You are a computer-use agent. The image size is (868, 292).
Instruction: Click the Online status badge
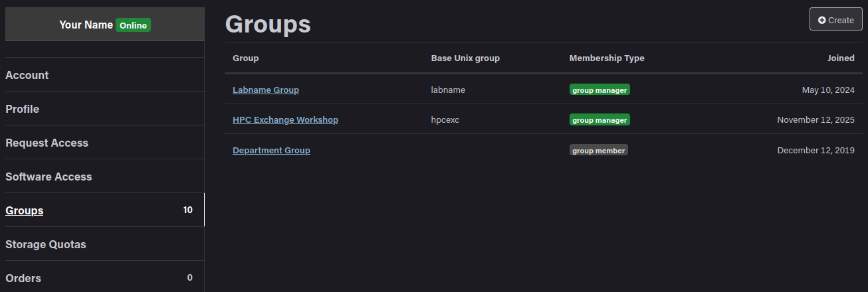(x=134, y=25)
